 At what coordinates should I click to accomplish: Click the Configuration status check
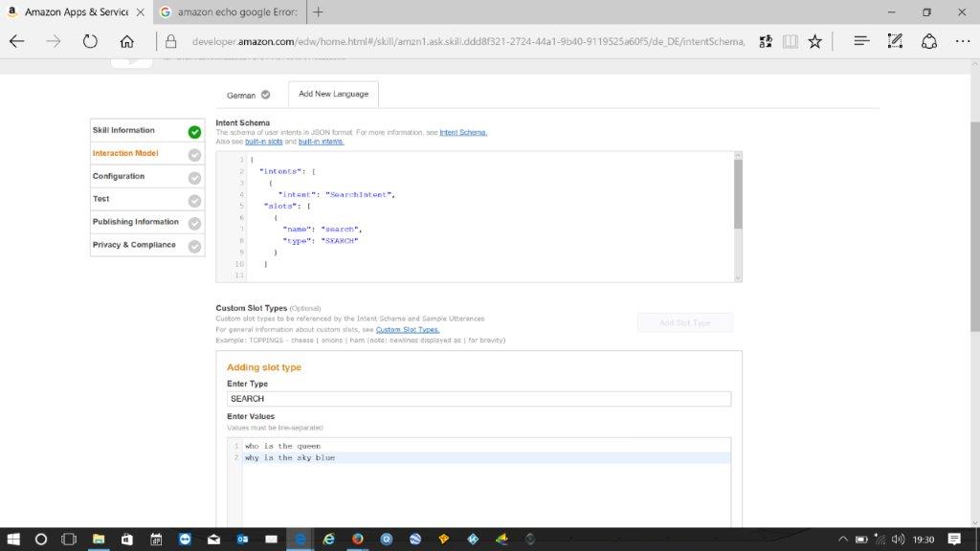(195, 178)
